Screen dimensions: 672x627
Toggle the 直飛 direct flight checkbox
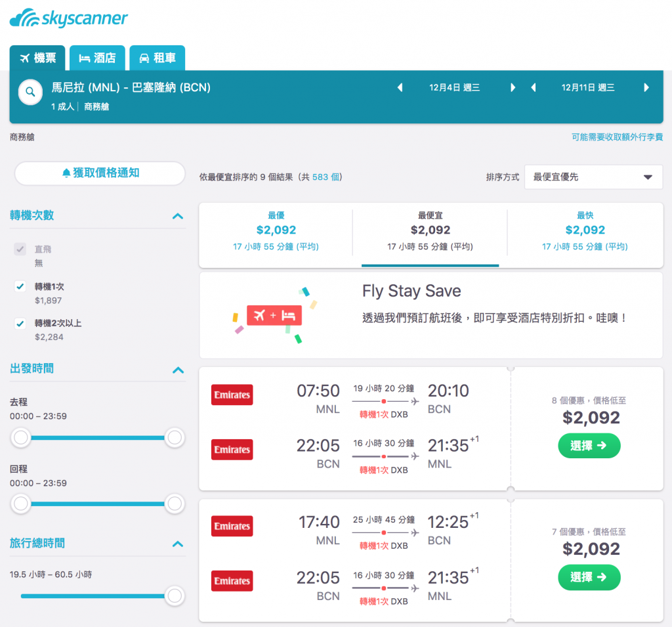tap(20, 249)
